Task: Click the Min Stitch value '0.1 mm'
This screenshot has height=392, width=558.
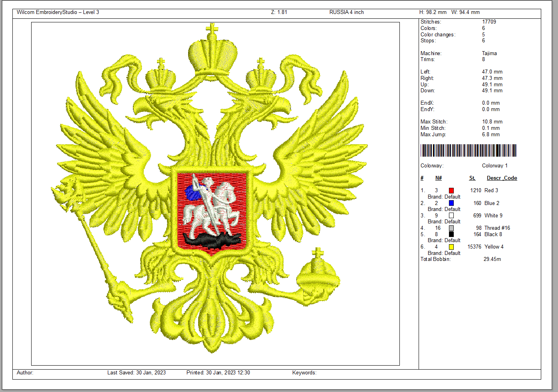Action: click(491, 128)
